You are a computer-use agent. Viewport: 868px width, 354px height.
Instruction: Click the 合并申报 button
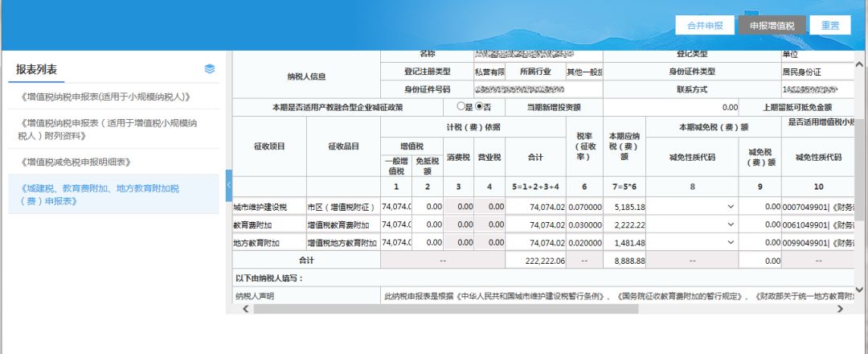pos(705,25)
